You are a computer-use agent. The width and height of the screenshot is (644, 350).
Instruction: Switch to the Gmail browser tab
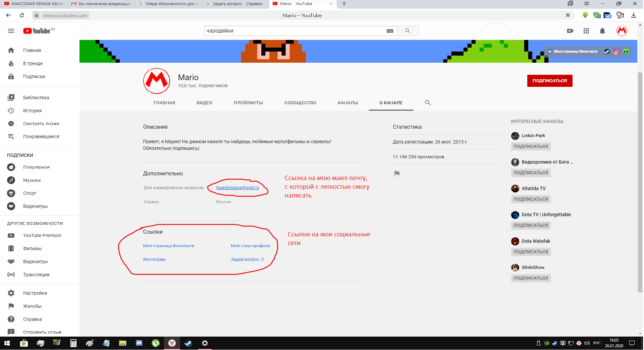tap(102, 4)
